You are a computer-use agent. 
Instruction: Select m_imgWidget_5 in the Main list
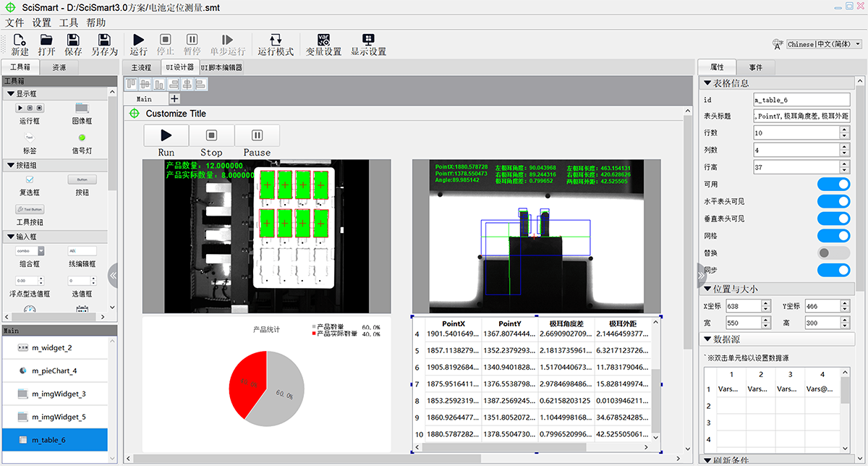point(55,417)
